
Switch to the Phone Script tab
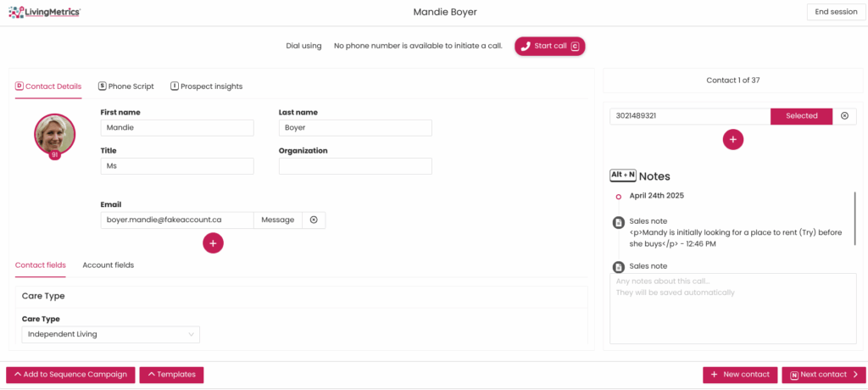(x=126, y=86)
